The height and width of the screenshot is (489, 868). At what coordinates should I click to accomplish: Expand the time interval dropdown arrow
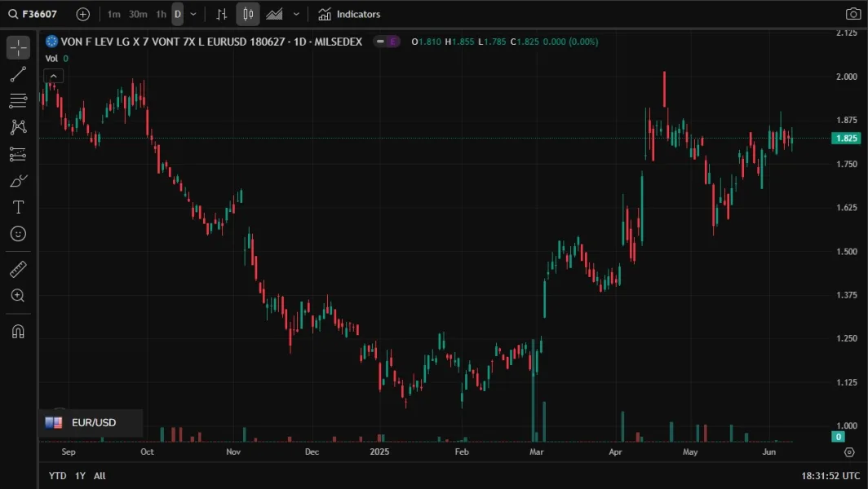tap(193, 14)
